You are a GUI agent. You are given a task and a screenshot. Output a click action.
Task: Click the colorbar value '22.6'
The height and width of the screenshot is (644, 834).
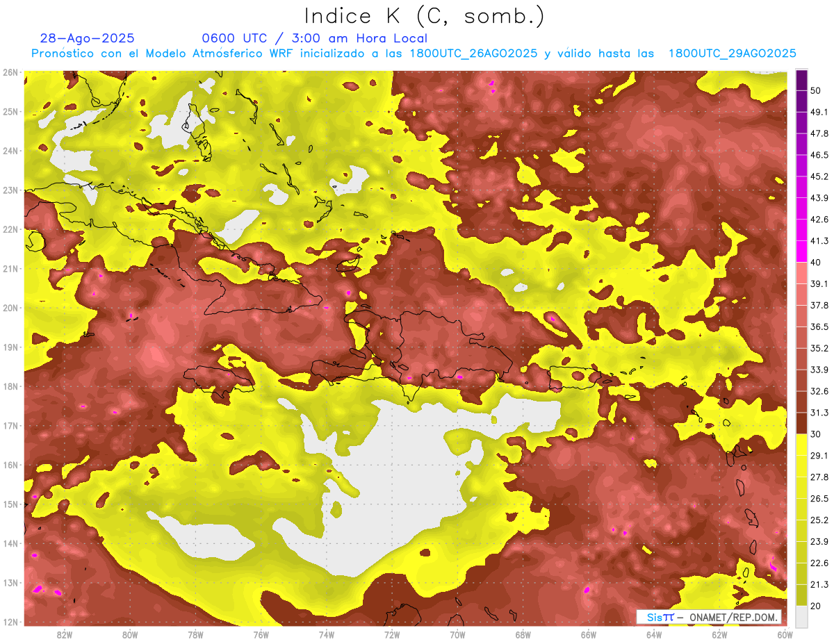coord(819,563)
